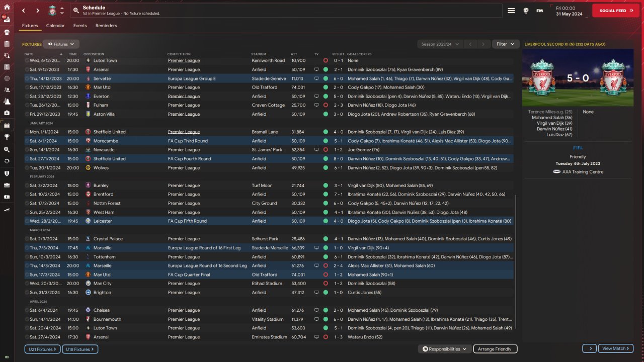The image size is (644, 362).
Task: Click the arrow button left of View Match
Action: (590, 348)
